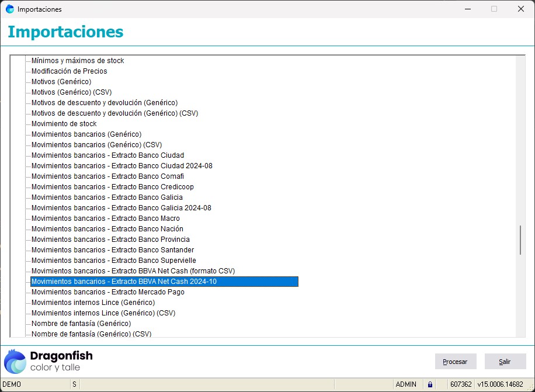Click the ADMIN user status bar field
Image resolution: width=535 pixels, height=392 pixels.
[406, 384]
